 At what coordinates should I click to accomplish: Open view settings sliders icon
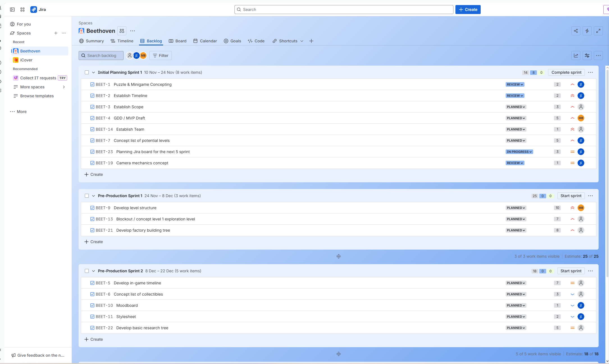click(x=587, y=56)
